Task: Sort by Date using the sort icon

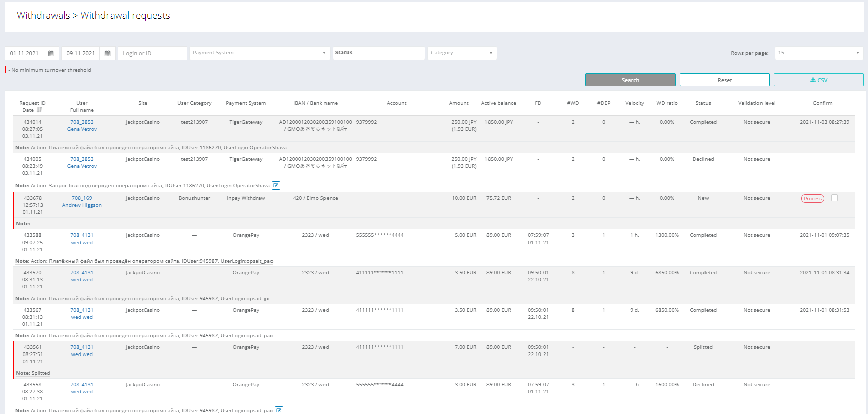Action: (x=40, y=110)
